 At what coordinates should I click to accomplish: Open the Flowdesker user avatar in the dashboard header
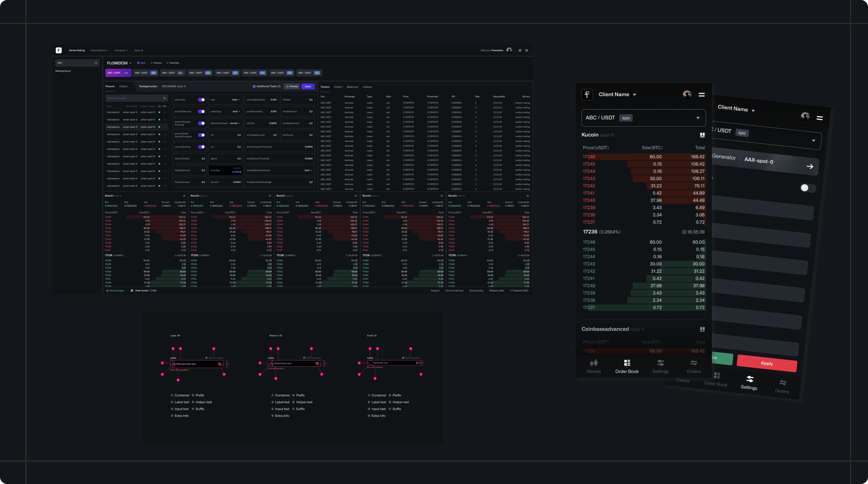(x=509, y=50)
